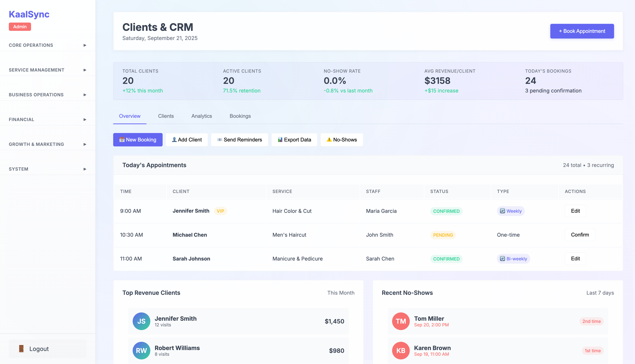The height and width of the screenshot is (364, 635).
Task: Confirm Michael Chen's pending appointment
Action: (580, 235)
